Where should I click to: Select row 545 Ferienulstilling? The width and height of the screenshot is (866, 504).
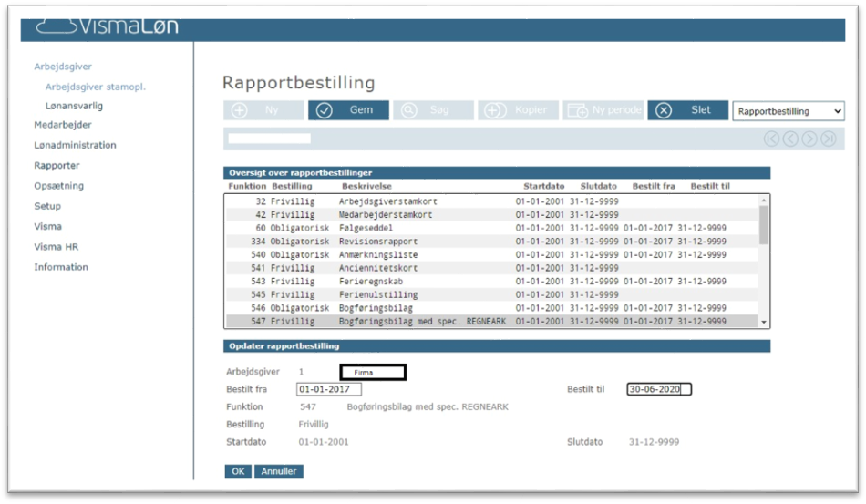coord(491,294)
